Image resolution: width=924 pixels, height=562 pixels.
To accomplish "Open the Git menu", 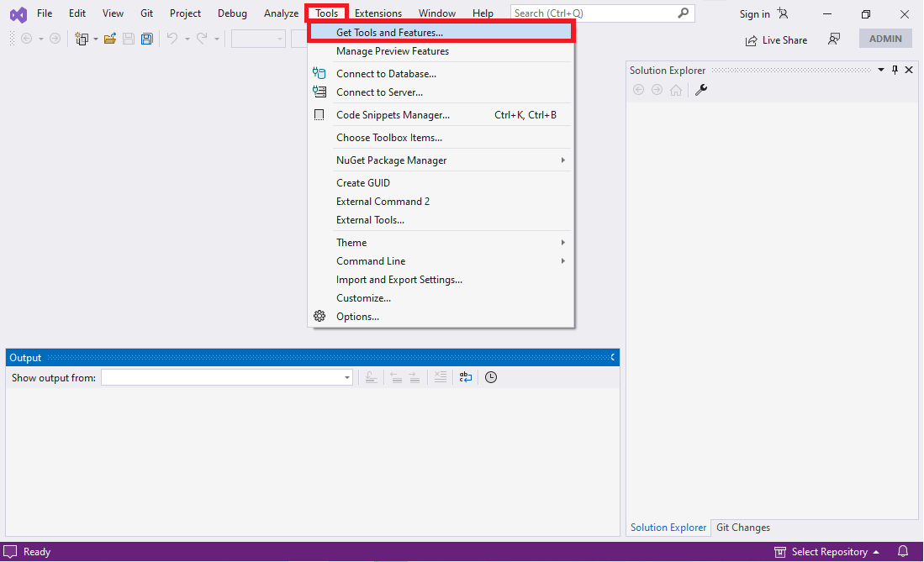I will (147, 13).
